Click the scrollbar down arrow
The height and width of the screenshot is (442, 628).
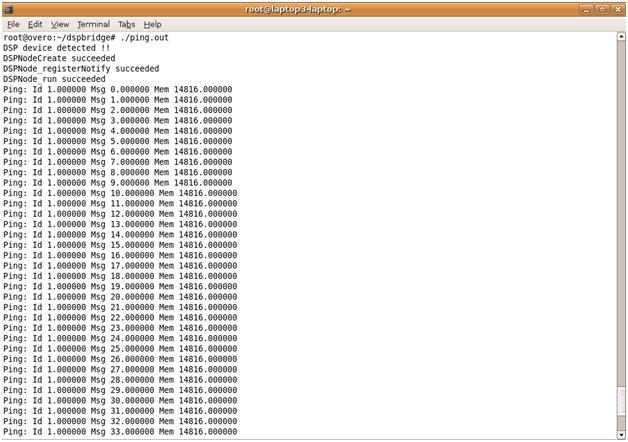click(620, 435)
